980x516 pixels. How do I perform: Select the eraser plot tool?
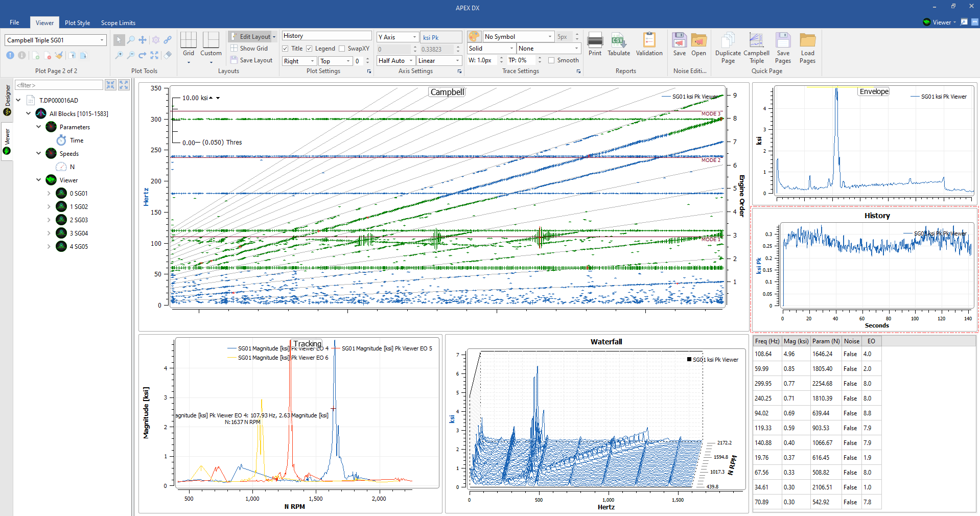(x=168, y=55)
